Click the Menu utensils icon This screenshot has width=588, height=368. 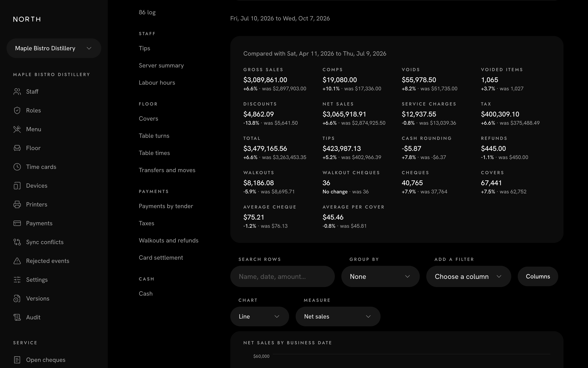pos(17,129)
